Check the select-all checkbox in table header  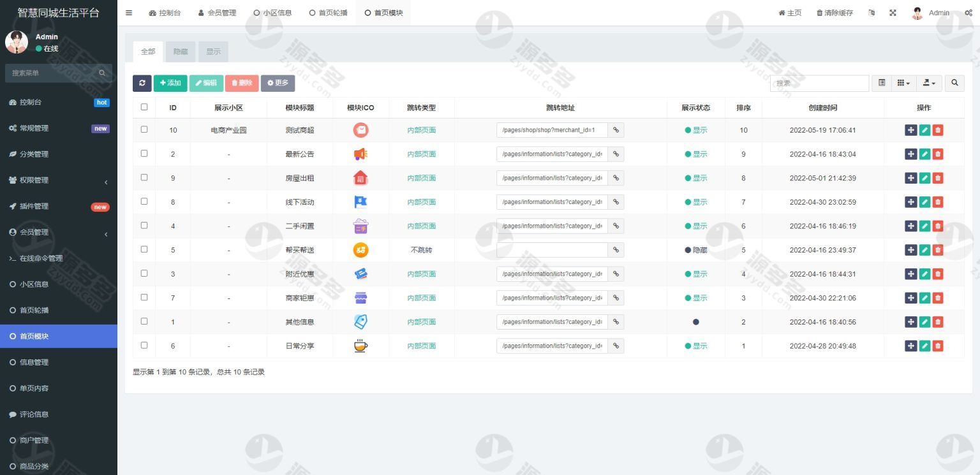pyautogui.click(x=144, y=107)
